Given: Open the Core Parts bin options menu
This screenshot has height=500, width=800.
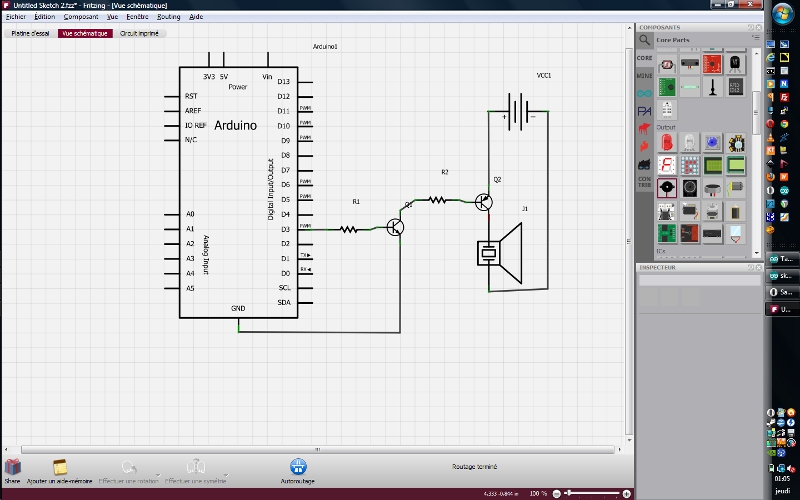Looking at the screenshot, I should tap(755, 38).
